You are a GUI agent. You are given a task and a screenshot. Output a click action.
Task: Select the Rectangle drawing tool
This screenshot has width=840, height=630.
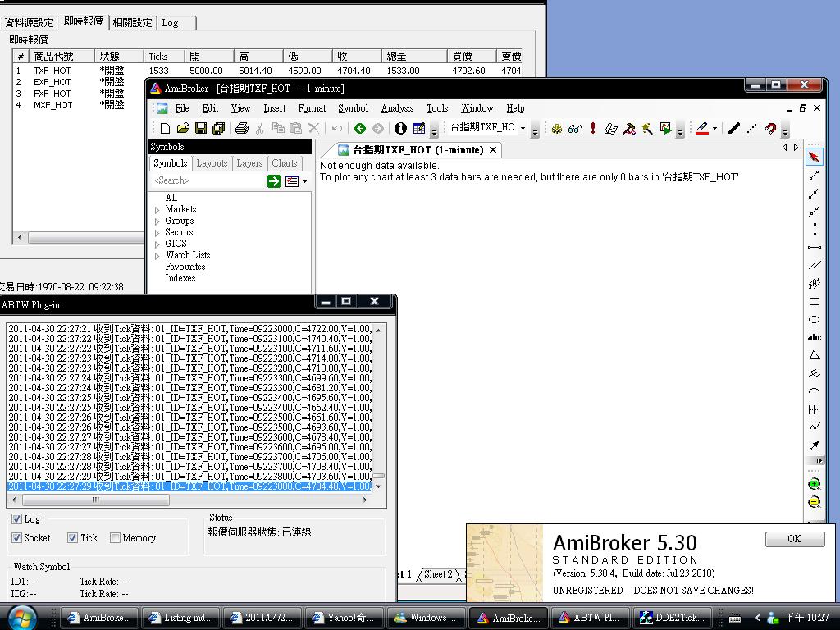tap(815, 302)
